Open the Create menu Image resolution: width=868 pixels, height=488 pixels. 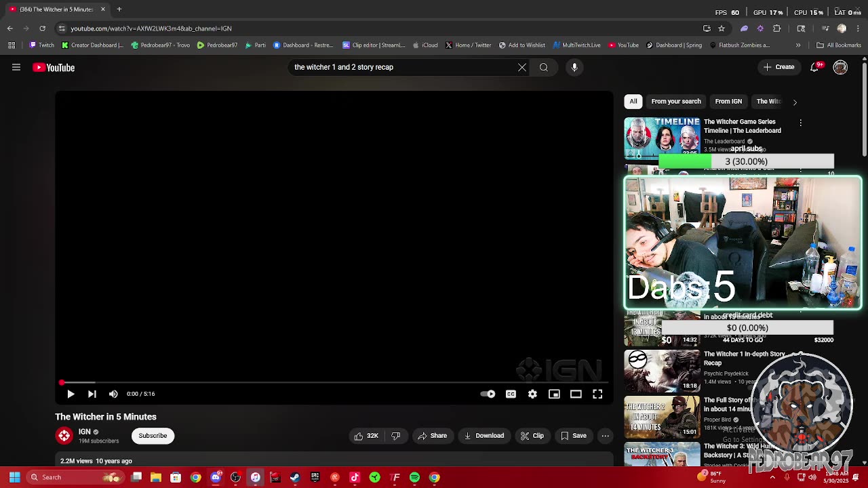point(778,67)
